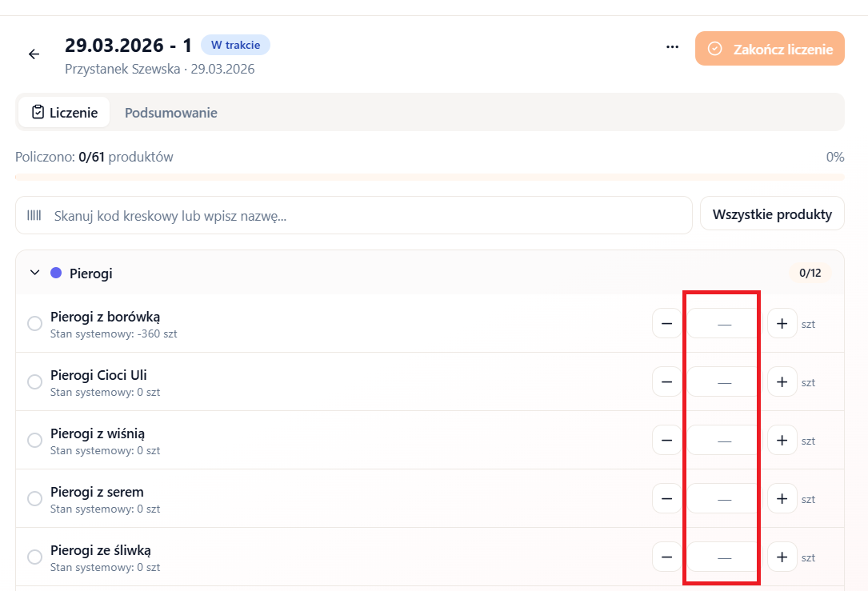The width and height of the screenshot is (868, 591).
Task: Mark Pierogi z serem as counted
Action: pos(35,498)
